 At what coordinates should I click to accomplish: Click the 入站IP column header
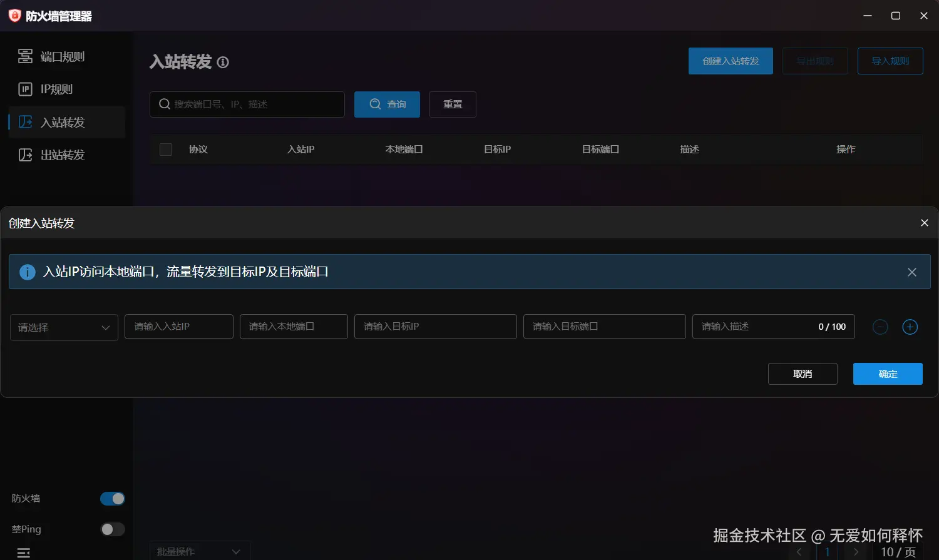click(300, 150)
